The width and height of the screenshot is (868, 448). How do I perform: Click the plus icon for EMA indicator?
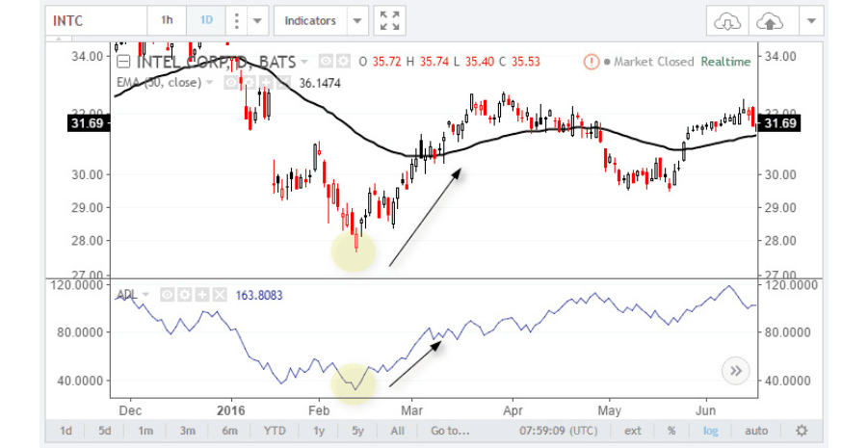pos(266,83)
